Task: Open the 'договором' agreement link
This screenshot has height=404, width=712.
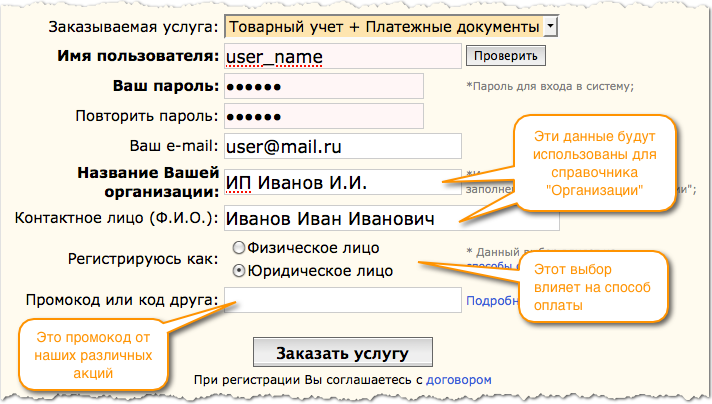Action: pos(459,380)
